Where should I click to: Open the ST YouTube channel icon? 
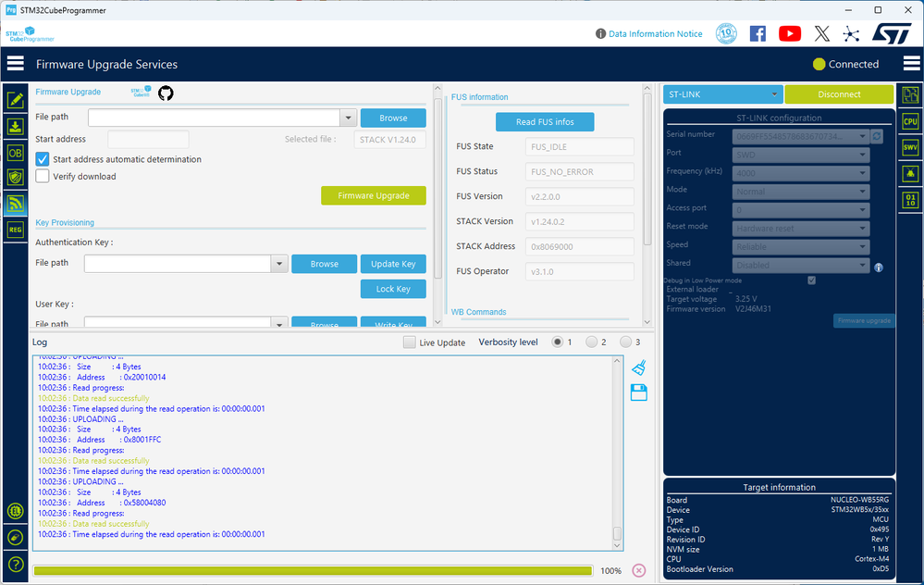point(790,33)
